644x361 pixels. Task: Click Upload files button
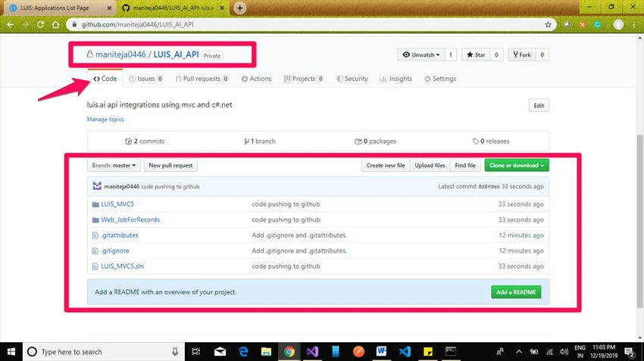click(430, 165)
